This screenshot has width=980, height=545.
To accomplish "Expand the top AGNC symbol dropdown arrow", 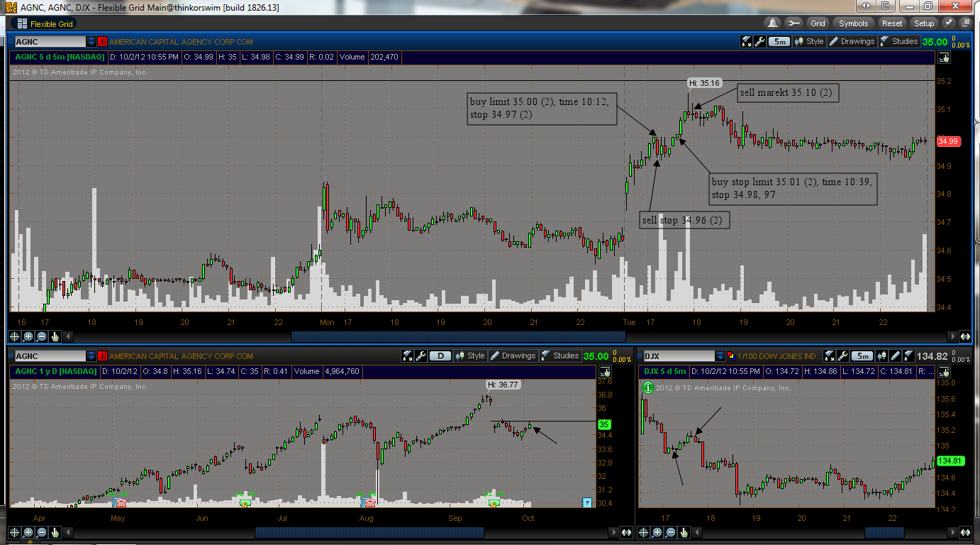I will tap(91, 42).
